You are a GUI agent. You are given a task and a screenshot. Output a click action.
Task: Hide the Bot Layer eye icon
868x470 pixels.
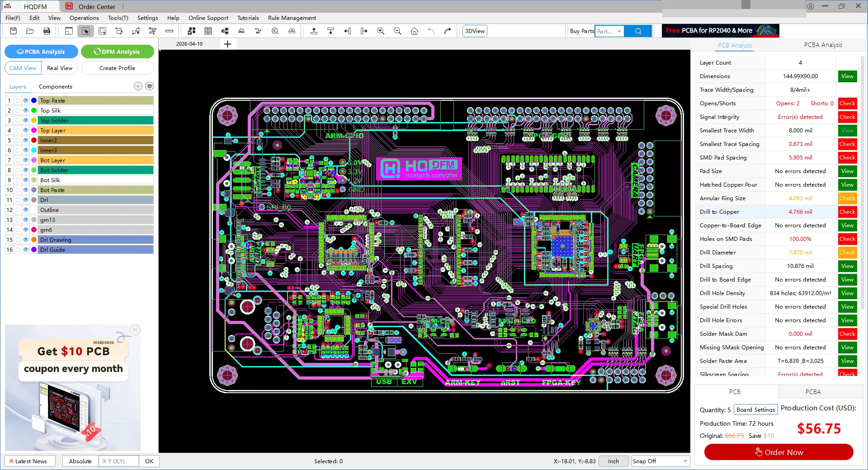click(x=26, y=160)
